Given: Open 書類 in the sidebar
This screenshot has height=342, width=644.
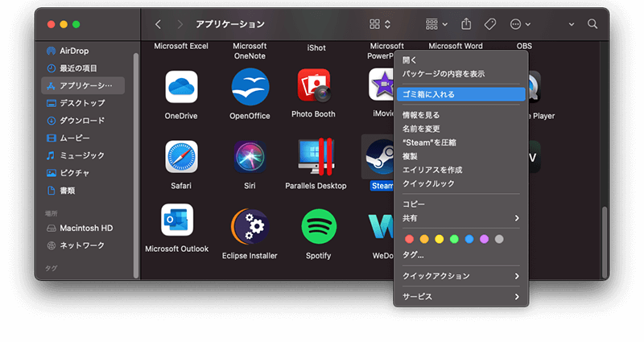Looking at the screenshot, I should [x=84, y=191].
